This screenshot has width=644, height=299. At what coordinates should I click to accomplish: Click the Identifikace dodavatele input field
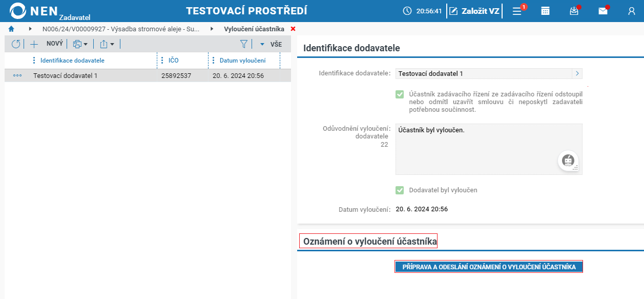click(484, 73)
